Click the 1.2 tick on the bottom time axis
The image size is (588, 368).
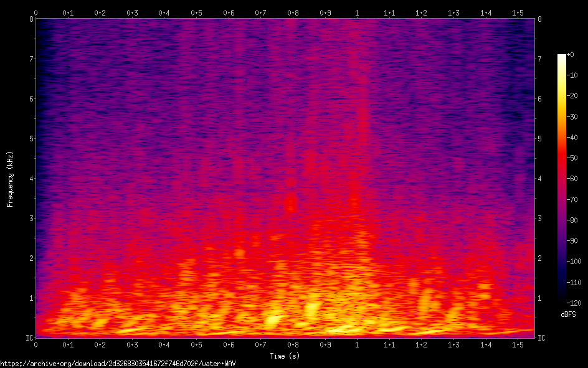pos(422,344)
